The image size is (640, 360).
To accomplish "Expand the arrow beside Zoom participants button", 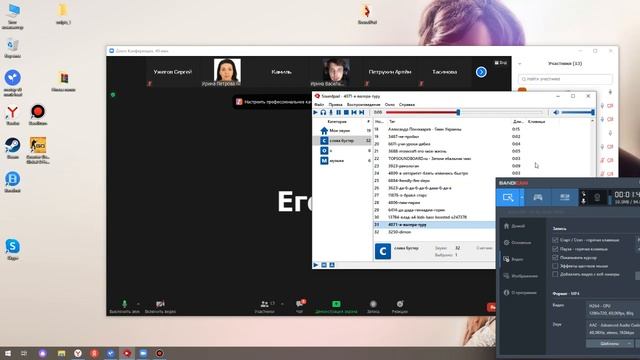I will click(282, 304).
